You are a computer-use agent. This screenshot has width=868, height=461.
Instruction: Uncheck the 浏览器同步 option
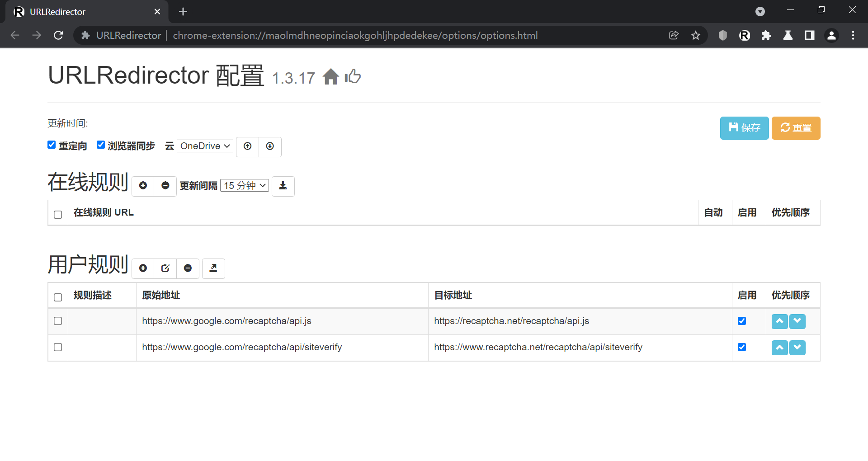tap(101, 145)
